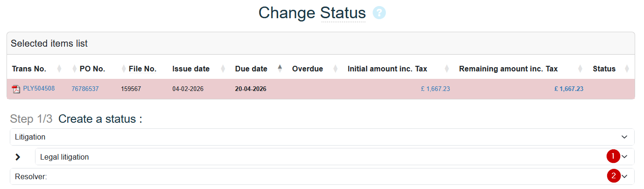Sort by Initial amount inc. Tax arrows

tap(447, 69)
